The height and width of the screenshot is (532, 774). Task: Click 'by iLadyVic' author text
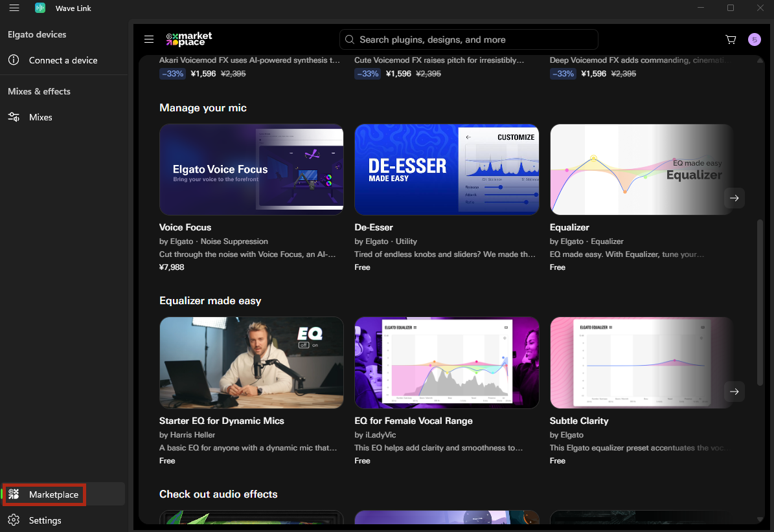[x=375, y=435]
